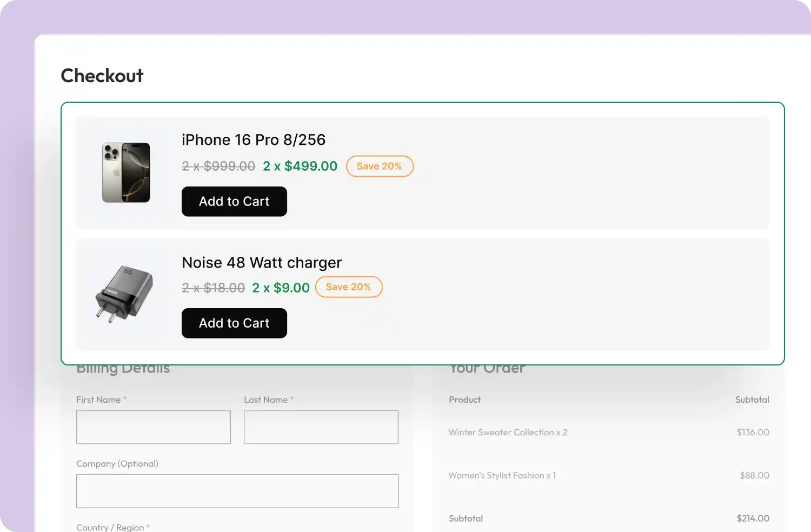Open the Country / Region selector
This screenshot has width=811, height=532.
point(111,527)
